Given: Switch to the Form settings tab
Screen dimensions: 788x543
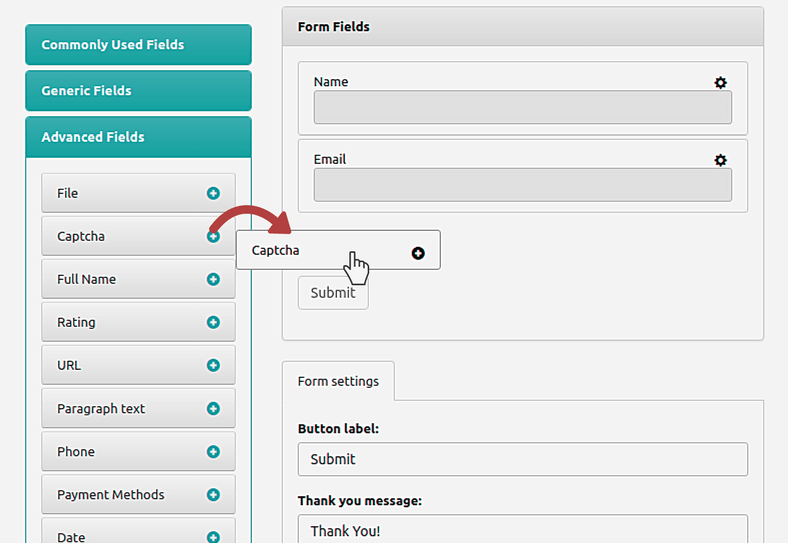Looking at the screenshot, I should click(338, 381).
